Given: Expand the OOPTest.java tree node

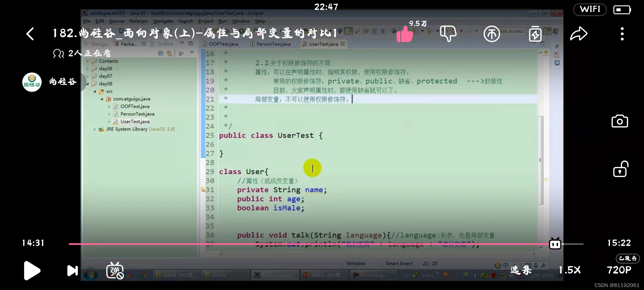Looking at the screenshot, I should [109, 107].
